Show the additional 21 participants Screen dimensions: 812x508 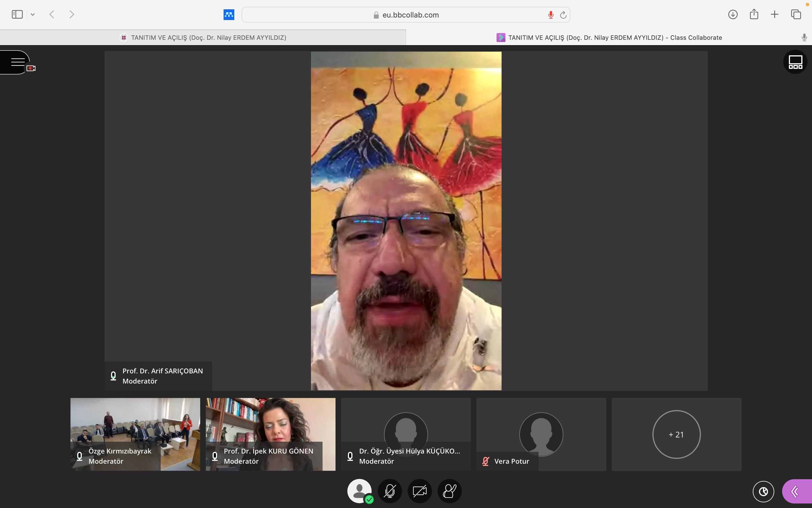coord(676,434)
